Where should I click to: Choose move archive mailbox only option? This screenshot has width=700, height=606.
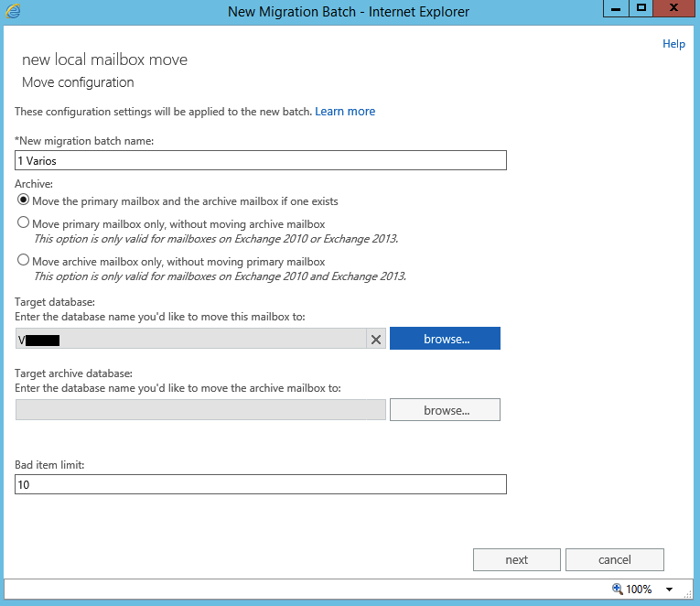(x=23, y=261)
